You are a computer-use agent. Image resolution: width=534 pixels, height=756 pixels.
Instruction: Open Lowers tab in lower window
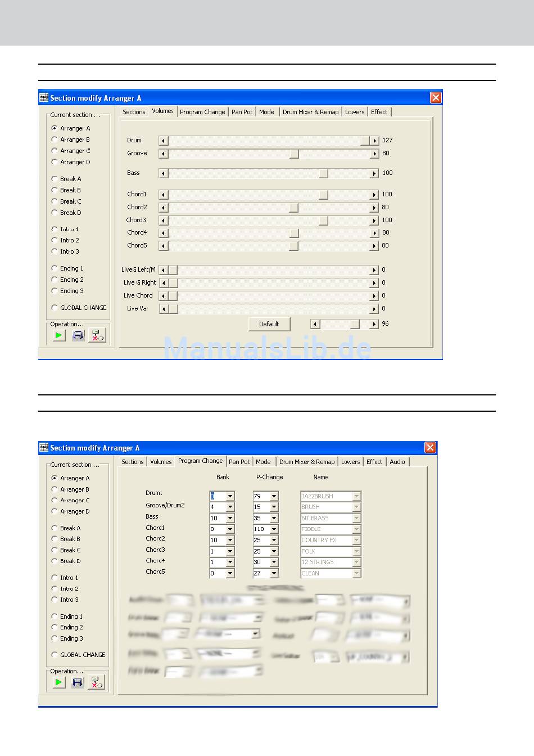350,462
